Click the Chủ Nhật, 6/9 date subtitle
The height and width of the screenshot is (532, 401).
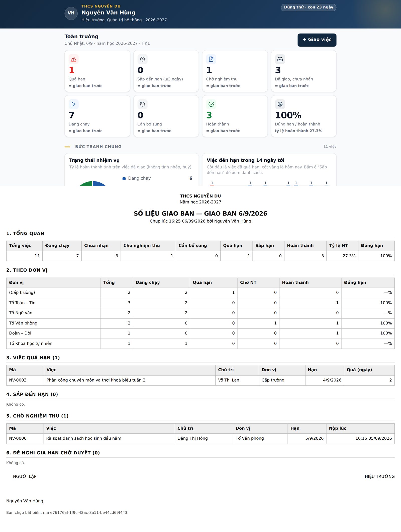click(107, 43)
